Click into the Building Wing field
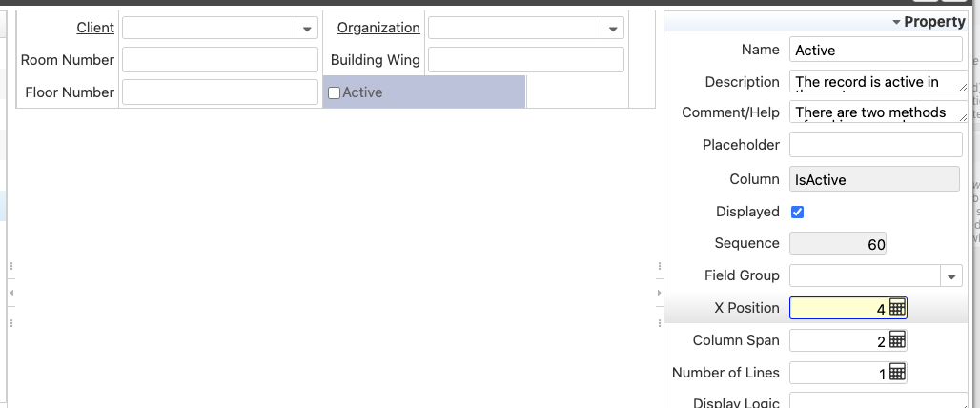 [525, 60]
